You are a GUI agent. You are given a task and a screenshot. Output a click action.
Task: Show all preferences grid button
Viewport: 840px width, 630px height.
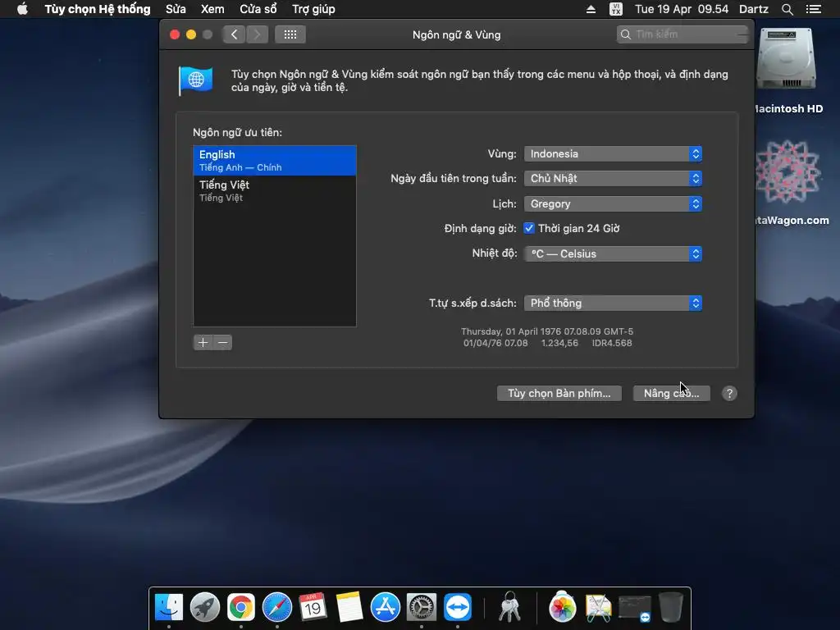click(x=290, y=34)
